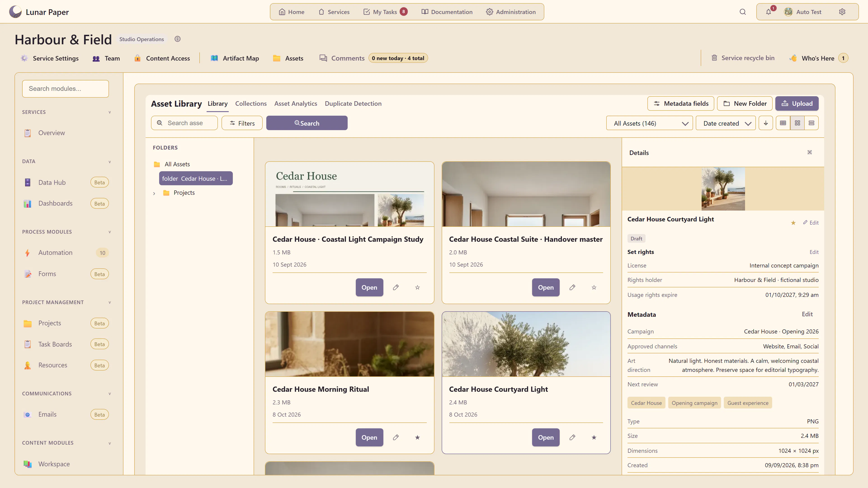The image size is (868, 488).
Task: Click the info icon next to Studio Operations
Action: (x=178, y=39)
